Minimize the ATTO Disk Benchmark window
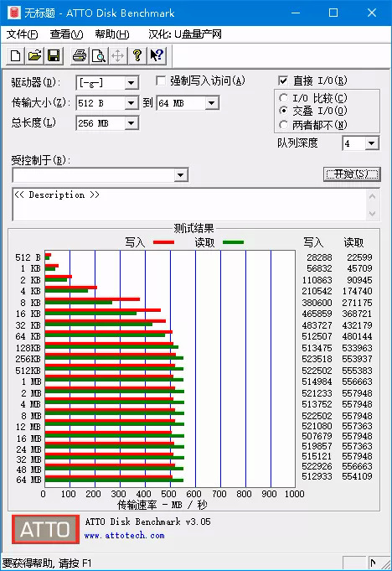392x571 pixels. [x=296, y=13]
